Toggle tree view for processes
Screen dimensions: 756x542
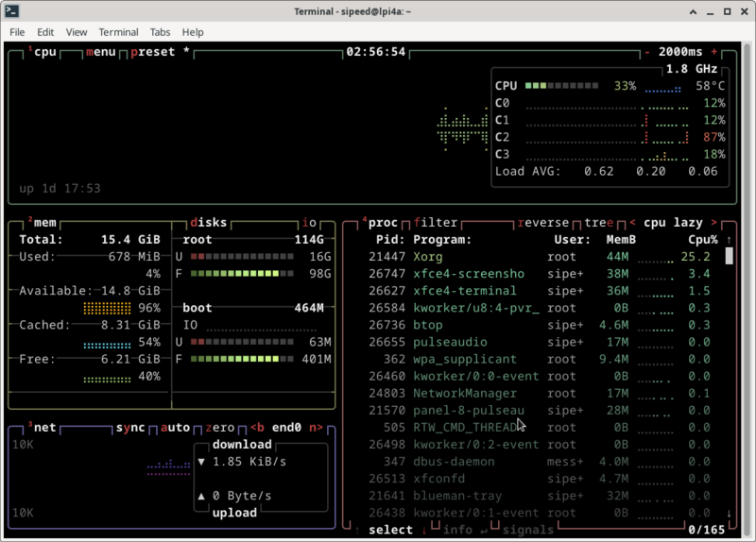(x=599, y=223)
